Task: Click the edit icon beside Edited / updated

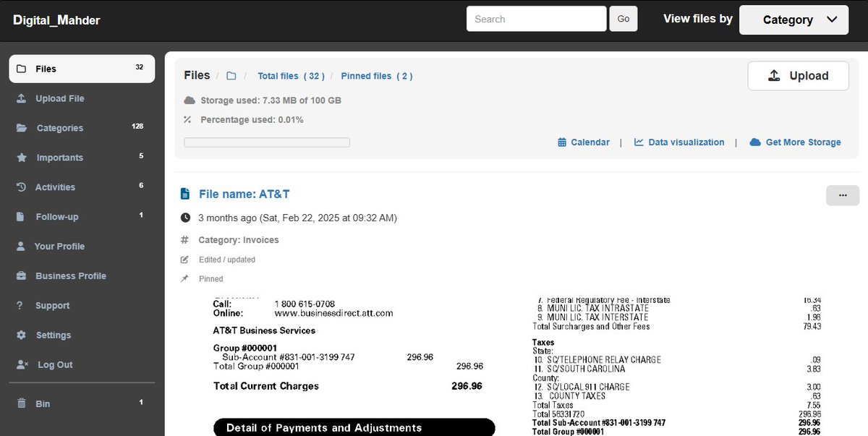Action: [x=184, y=260]
